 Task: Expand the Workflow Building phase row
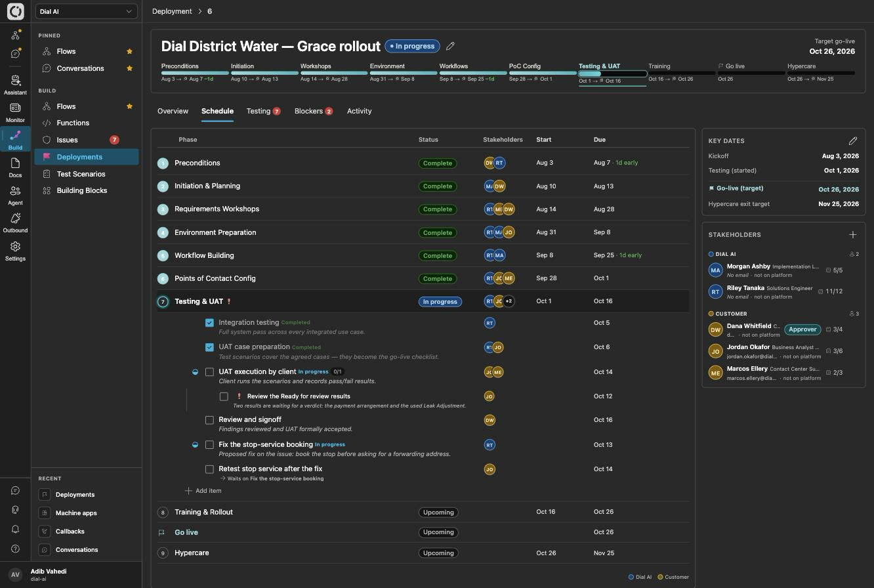423,255
